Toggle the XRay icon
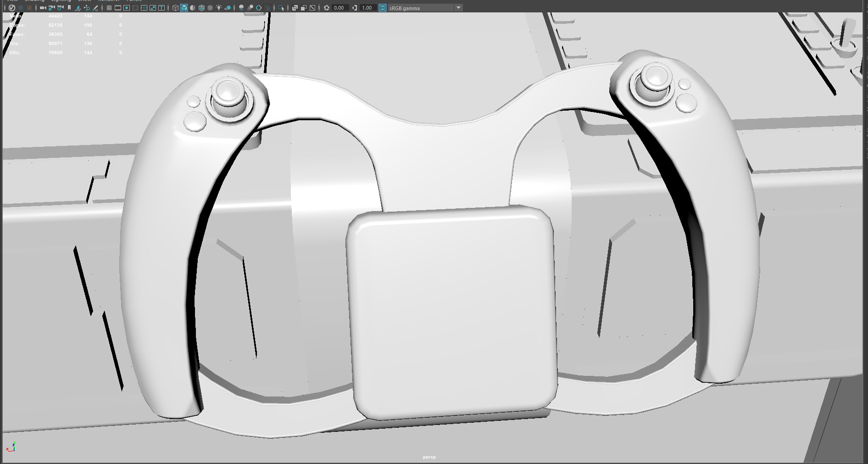 (x=295, y=8)
